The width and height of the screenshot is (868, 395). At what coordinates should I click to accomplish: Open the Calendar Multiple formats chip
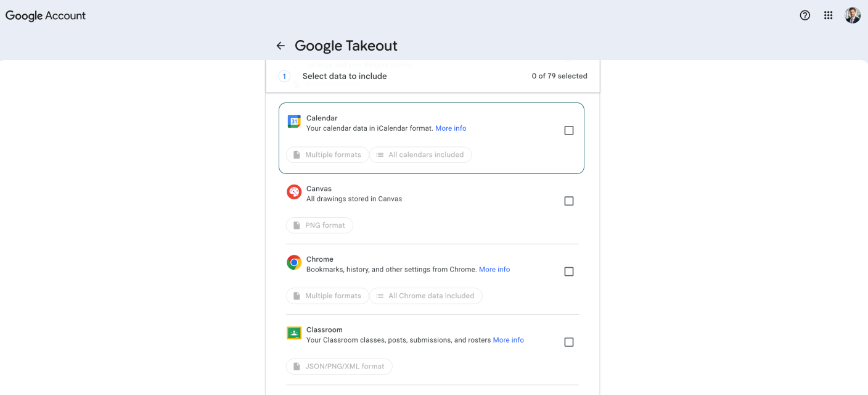pyautogui.click(x=327, y=155)
